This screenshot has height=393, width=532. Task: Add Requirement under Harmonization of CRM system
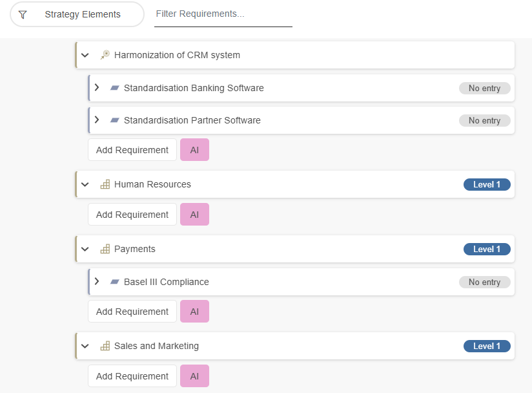132,150
